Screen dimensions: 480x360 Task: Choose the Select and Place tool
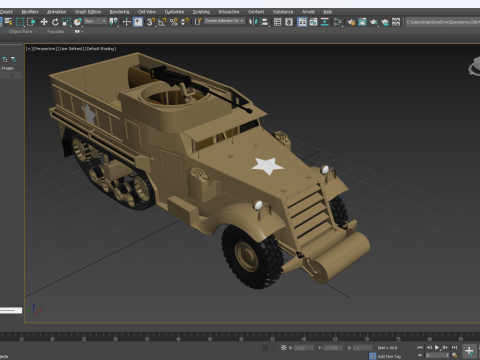(x=78, y=22)
